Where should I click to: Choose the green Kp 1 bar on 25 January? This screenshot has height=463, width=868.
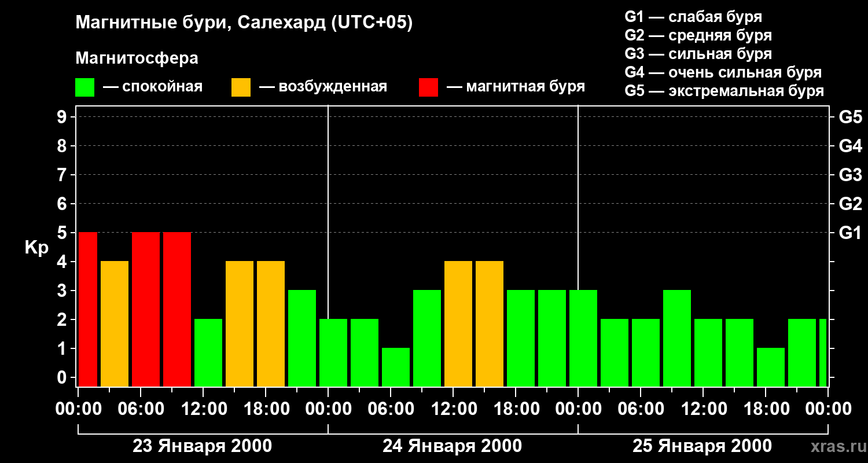click(771, 368)
